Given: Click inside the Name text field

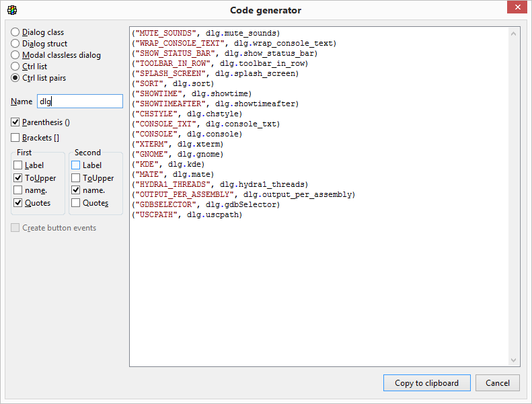Looking at the screenshot, I should [x=80, y=102].
